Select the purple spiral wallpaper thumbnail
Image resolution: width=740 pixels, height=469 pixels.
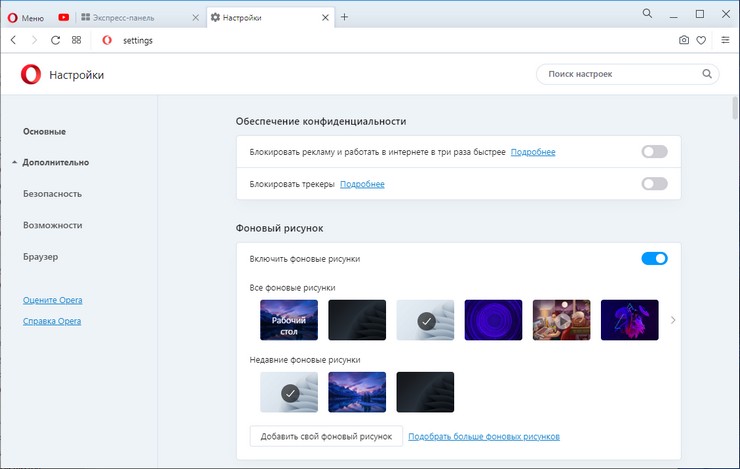[493, 320]
